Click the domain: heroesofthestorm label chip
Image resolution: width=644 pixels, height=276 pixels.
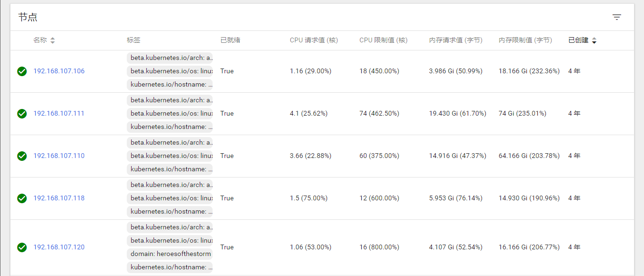pos(170,254)
